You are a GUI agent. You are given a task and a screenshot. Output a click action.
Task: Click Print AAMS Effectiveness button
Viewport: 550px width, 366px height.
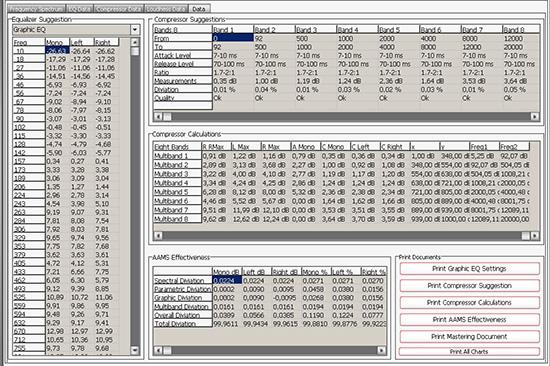(x=469, y=319)
